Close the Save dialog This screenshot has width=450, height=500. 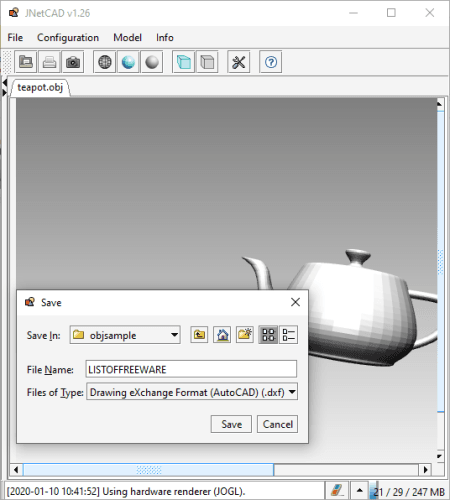point(295,302)
